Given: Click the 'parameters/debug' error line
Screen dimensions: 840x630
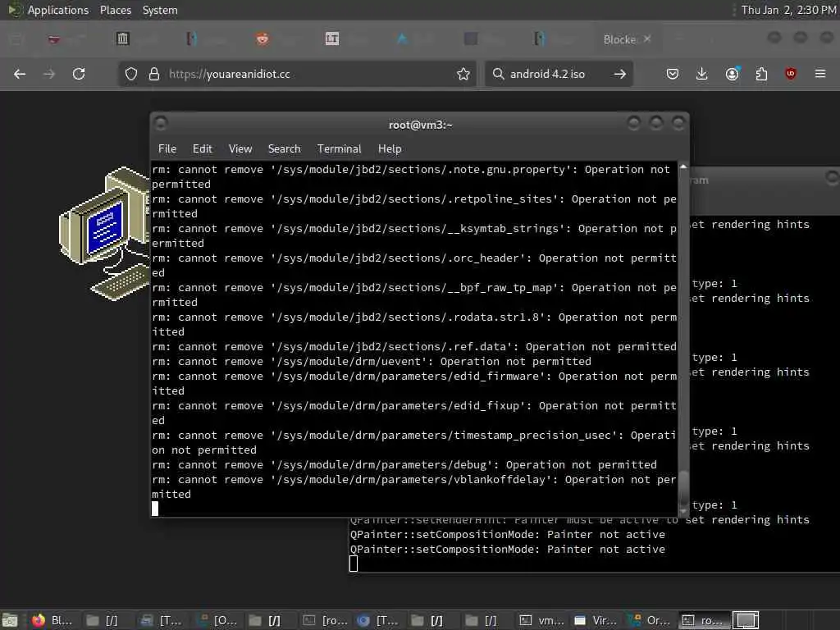Looking at the screenshot, I should click(x=404, y=465).
